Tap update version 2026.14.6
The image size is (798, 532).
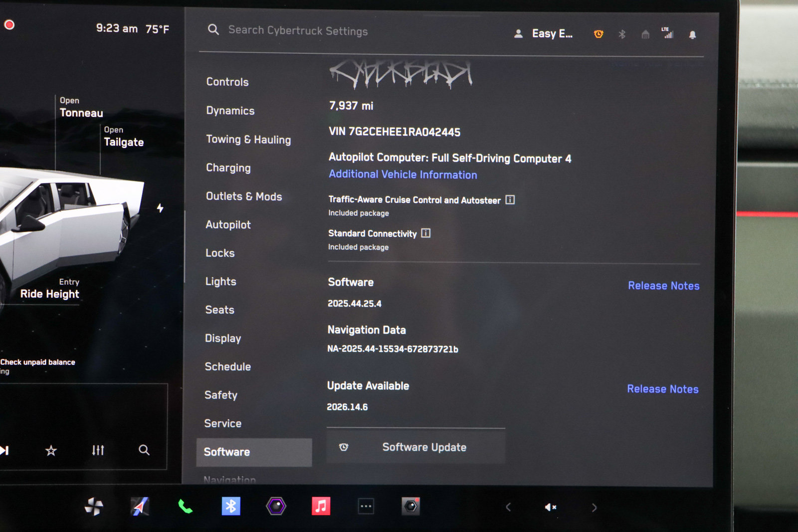tap(347, 407)
